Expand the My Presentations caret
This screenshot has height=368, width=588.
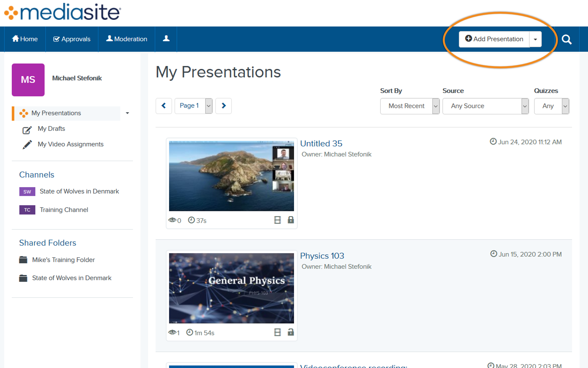tap(128, 113)
